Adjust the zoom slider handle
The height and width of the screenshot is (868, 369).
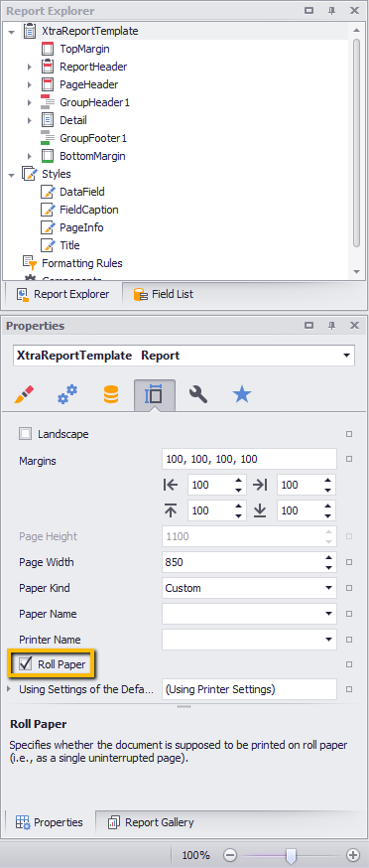291,855
